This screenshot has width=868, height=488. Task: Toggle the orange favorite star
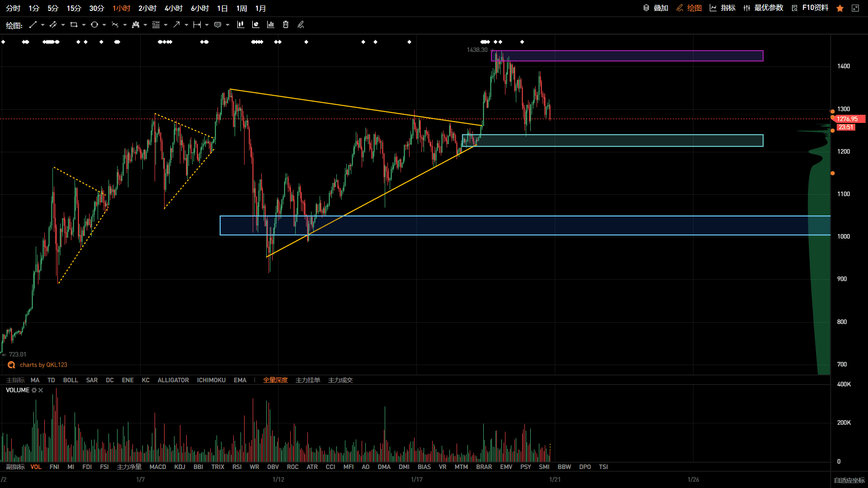click(840, 8)
